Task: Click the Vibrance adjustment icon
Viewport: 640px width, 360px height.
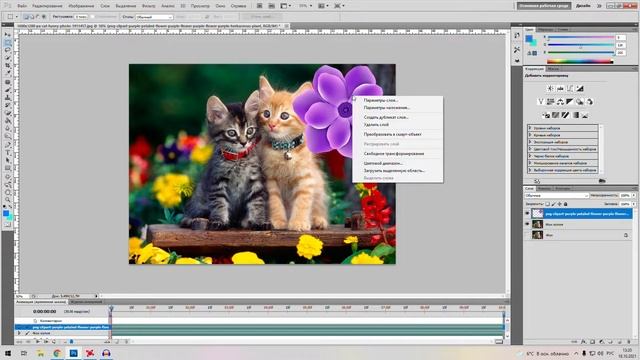Action: 541,102
